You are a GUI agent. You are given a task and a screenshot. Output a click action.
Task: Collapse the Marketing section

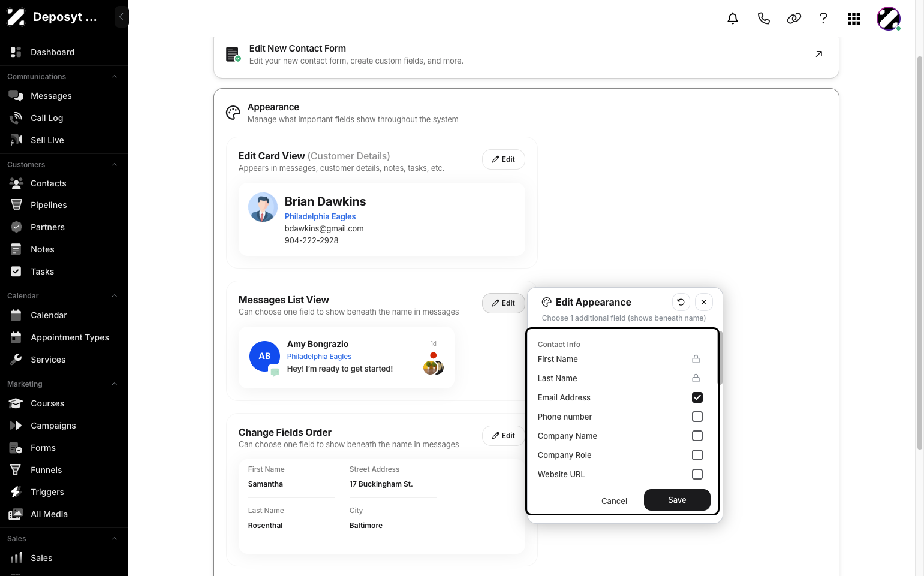[115, 384]
